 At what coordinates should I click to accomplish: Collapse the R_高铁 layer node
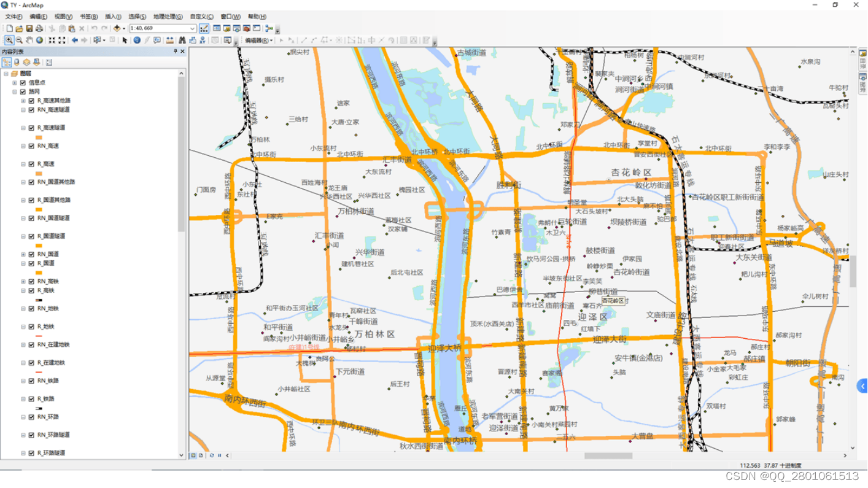tap(23, 290)
